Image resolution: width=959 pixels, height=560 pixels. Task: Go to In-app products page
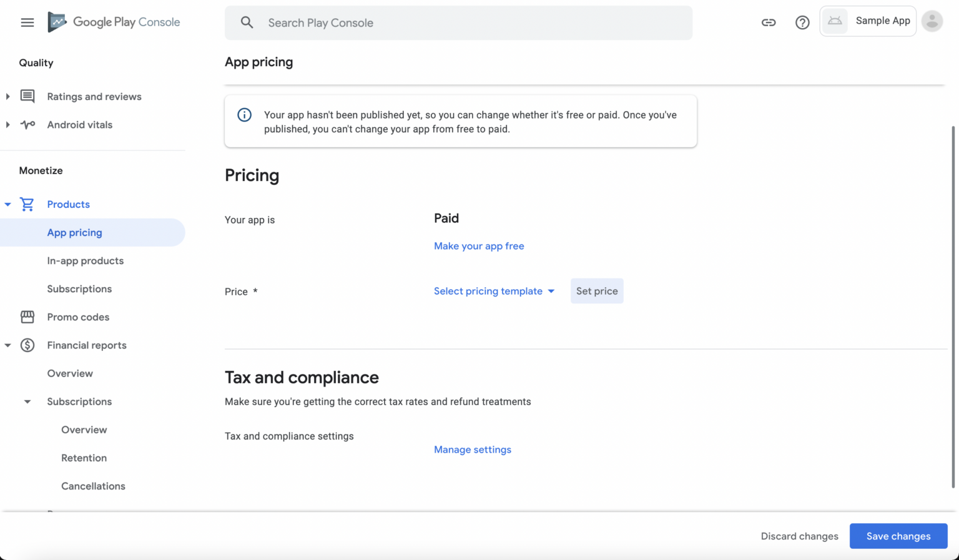(x=86, y=260)
